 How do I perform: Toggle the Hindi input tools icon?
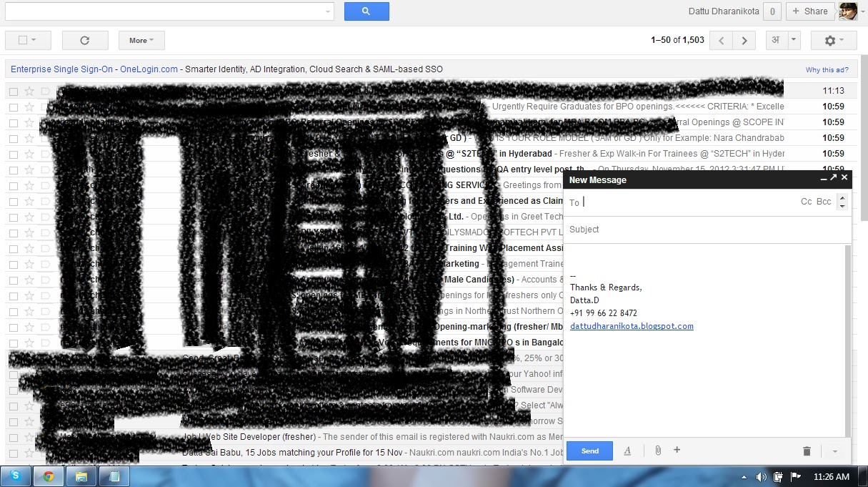click(776, 41)
